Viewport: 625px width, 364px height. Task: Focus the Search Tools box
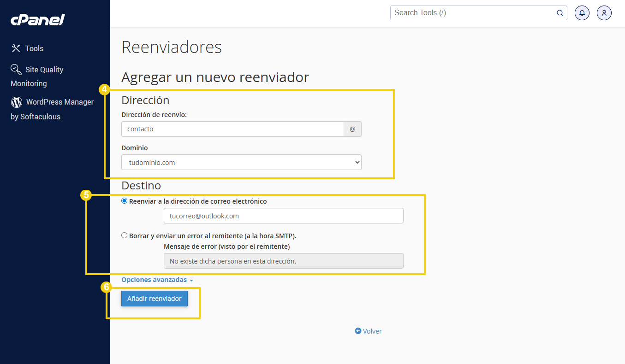coord(473,13)
